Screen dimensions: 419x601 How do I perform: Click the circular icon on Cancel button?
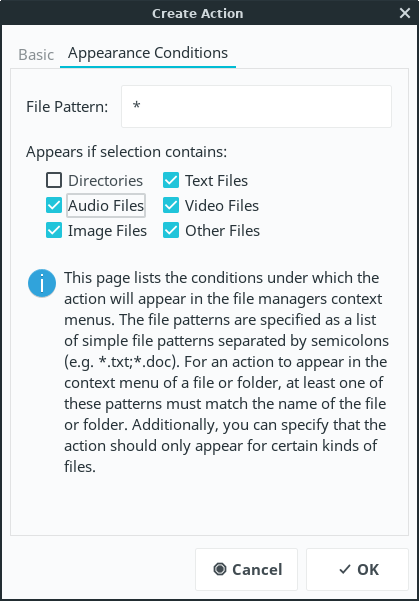coord(220,569)
